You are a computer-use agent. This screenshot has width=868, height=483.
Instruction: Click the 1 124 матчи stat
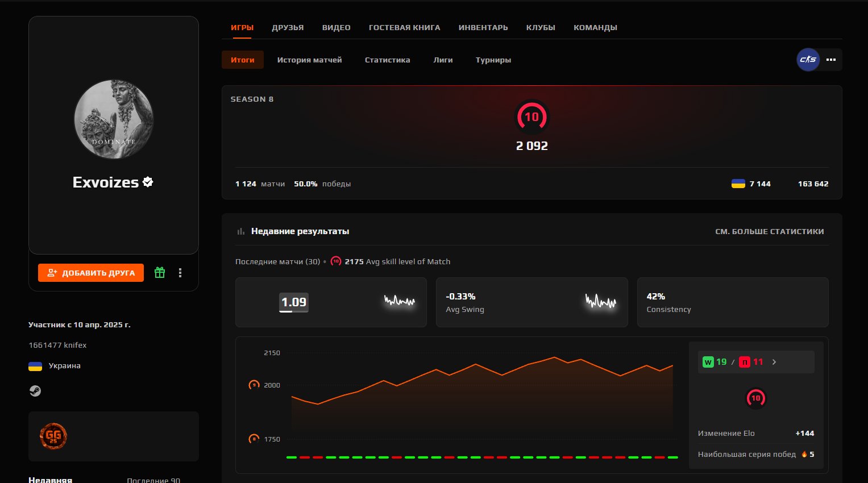click(260, 184)
